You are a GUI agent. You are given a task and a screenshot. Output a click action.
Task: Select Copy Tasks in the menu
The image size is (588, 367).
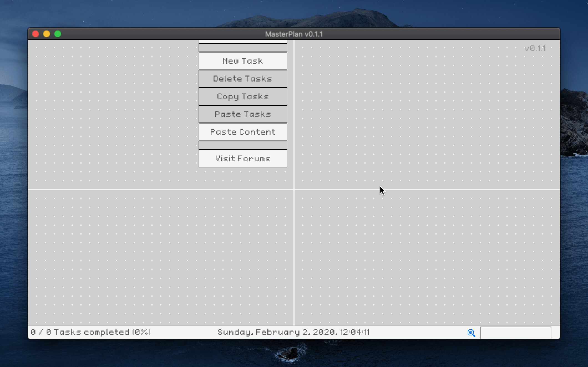(243, 96)
